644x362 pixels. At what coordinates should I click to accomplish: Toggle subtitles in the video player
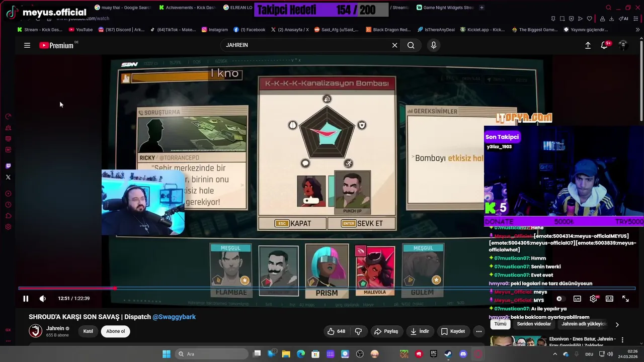click(x=577, y=299)
